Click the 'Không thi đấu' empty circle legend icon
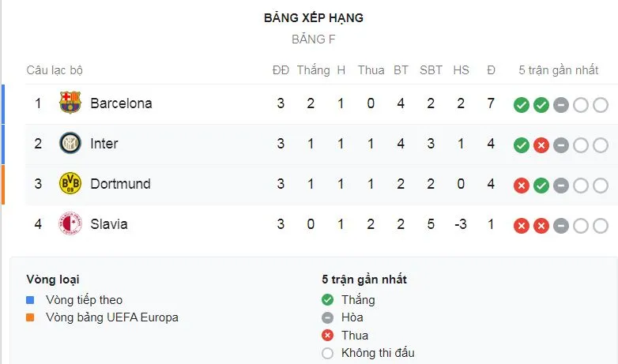Screen dimensions: 618x364 pyautogui.click(x=328, y=353)
